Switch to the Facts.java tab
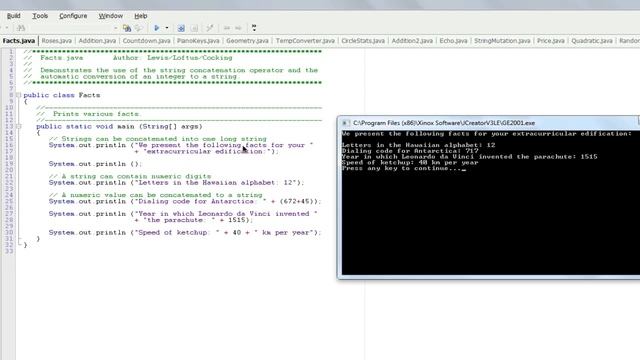The image size is (640, 360). click(x=19, y=41)
